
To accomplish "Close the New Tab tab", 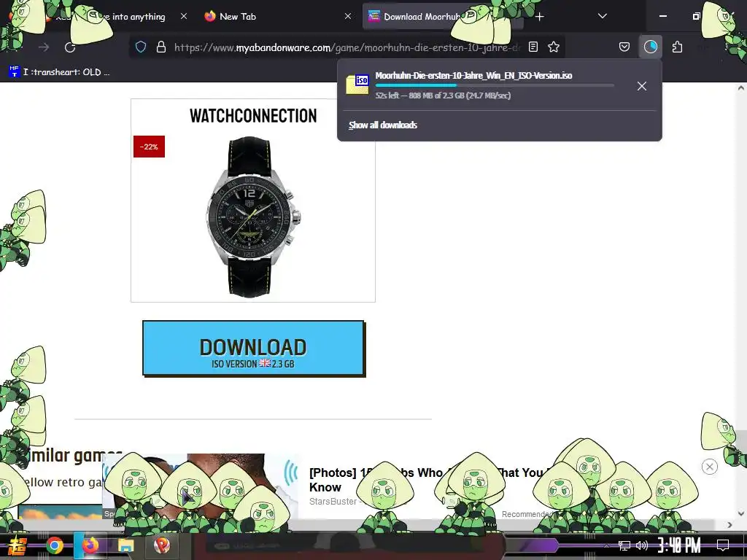I will 348,16.
